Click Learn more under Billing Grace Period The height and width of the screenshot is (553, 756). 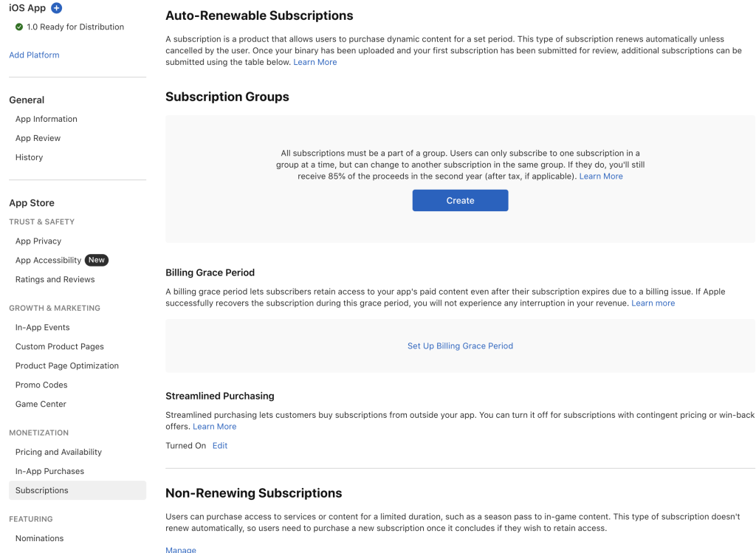(x=653, y=303)
